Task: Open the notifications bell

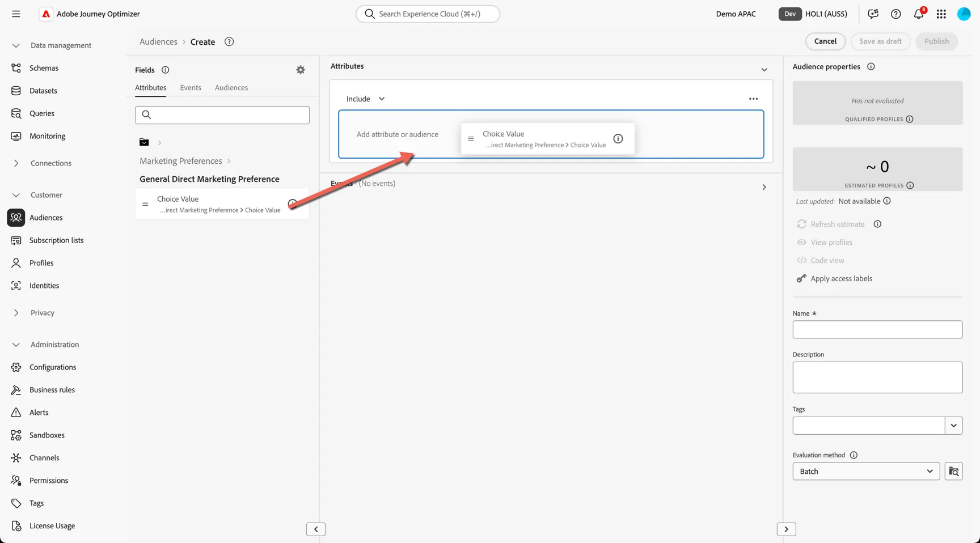Action: [918, 14]
